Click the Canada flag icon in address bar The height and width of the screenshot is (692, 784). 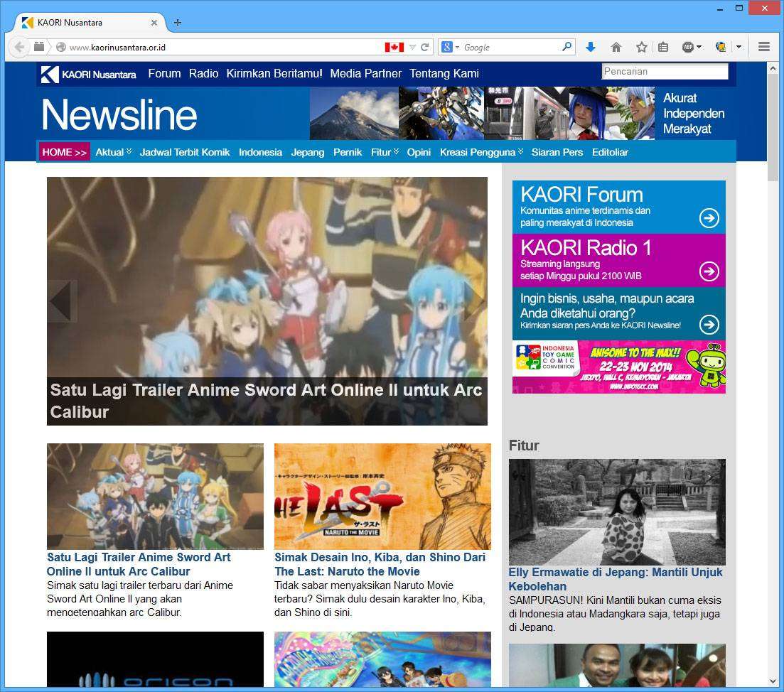pyautogui.click(x=394, y=47)
